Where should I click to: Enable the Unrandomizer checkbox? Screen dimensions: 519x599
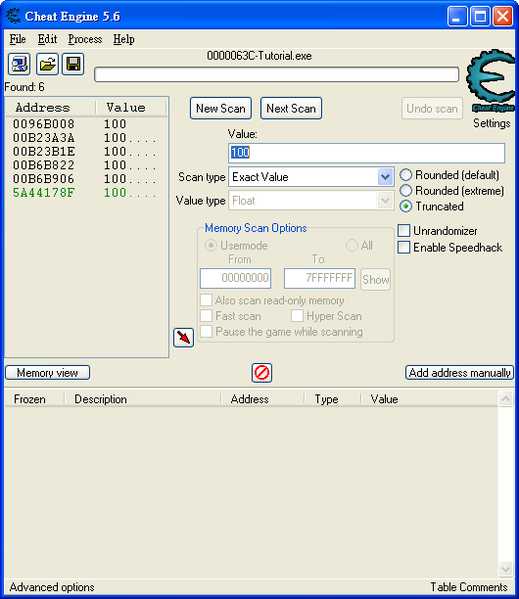(x=404, y=231)
